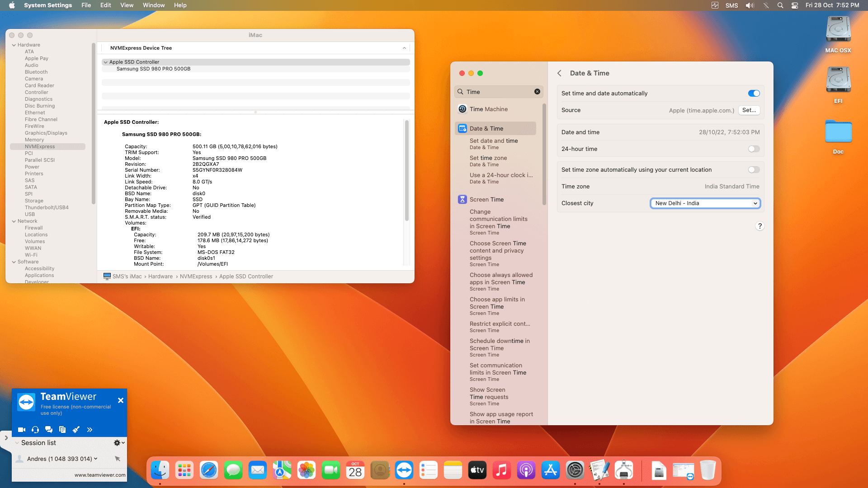
Task: Open the Closest city New Delhi dropdown
Action: point(705,203)
